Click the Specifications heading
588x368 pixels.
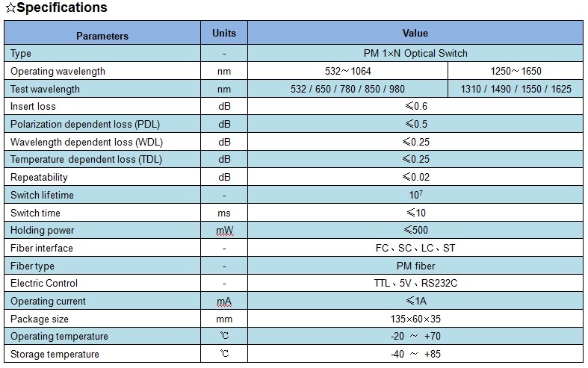click(56, 8)
